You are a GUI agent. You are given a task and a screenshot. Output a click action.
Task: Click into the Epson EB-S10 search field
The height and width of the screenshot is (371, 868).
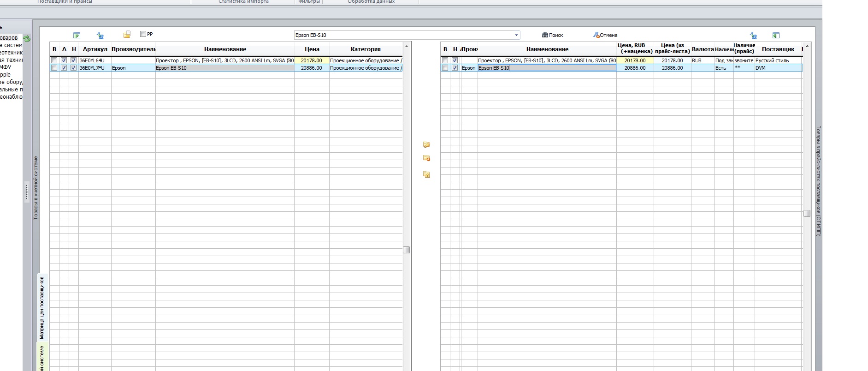tap(403, 35)
